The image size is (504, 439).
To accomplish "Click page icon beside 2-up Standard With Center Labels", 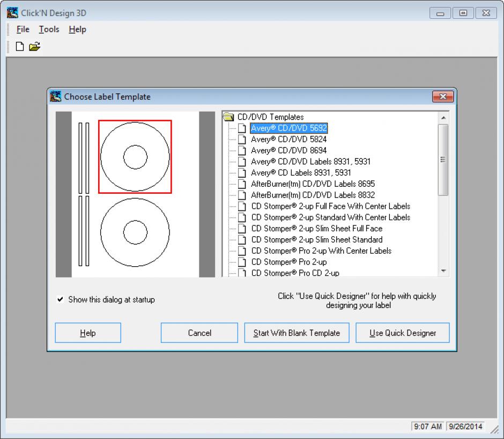I will click(x=242, y=217).
